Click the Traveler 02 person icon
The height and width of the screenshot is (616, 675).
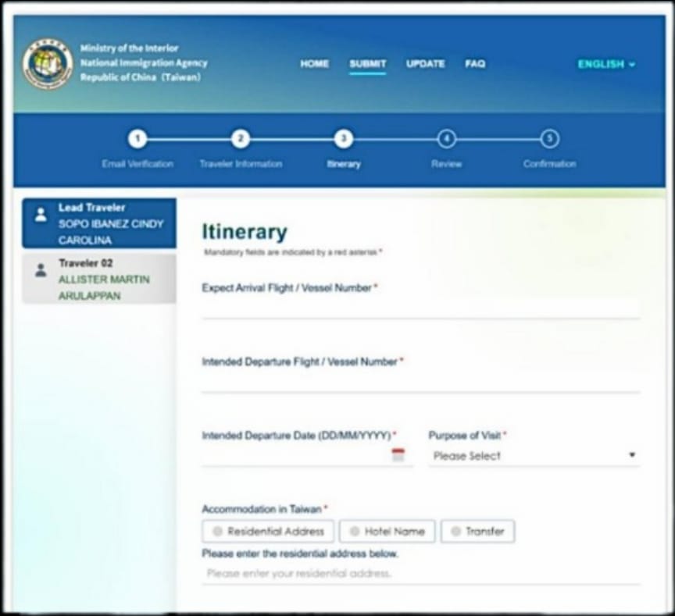[x=41, y=270]
